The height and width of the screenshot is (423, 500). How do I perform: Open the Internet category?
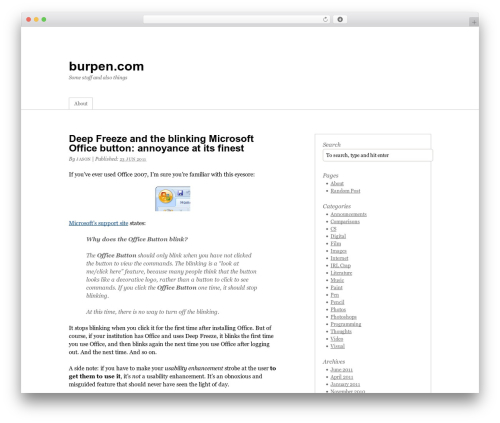click(339, 258)
